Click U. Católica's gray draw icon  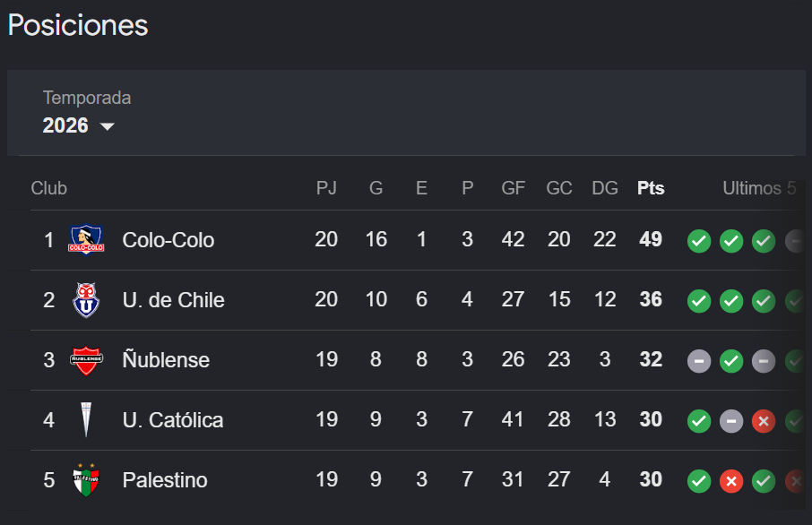(731, 421)
